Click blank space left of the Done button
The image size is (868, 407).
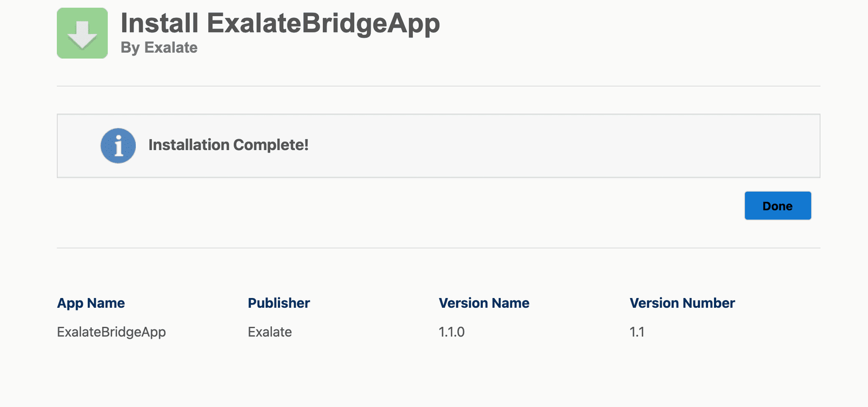(x=488, y=206)
